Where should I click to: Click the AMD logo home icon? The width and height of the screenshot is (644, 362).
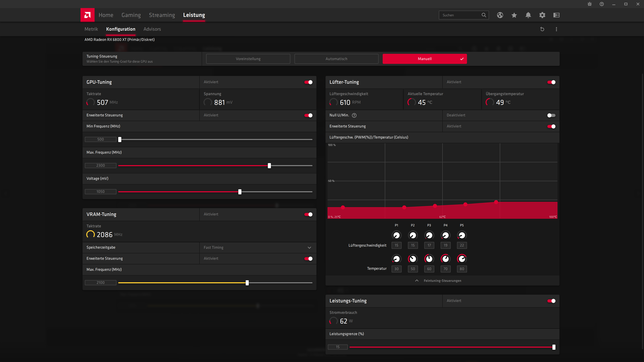[x=87, y=15]
